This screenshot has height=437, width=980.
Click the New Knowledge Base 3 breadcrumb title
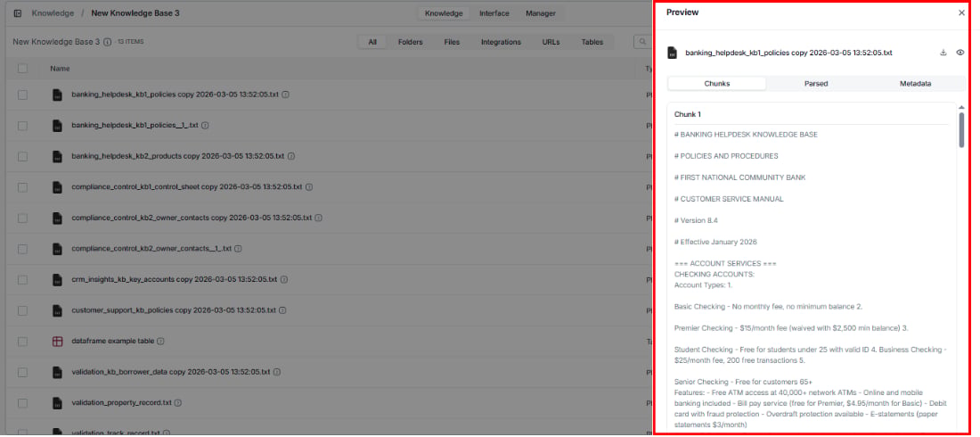[x=135, y=13]
